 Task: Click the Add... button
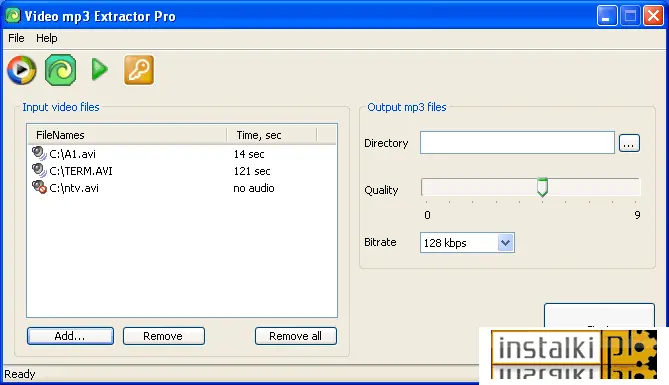(70, 336)
